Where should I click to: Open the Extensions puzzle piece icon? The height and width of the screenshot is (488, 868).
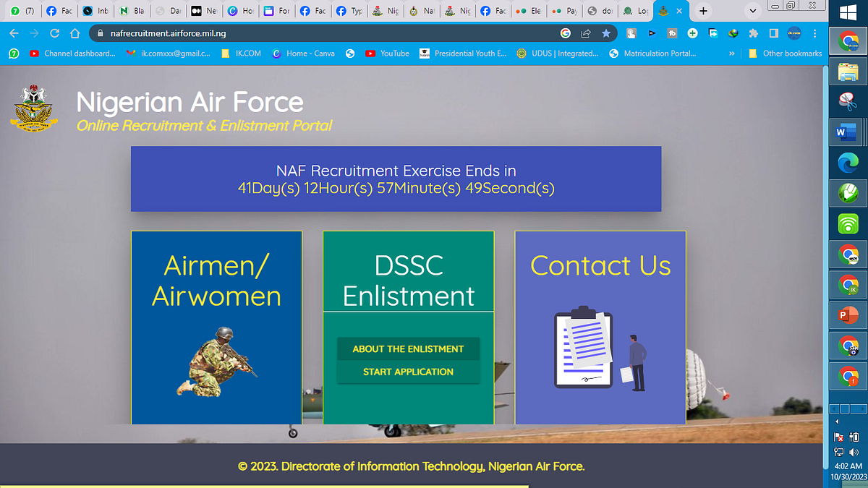pyautogui.click(x=753, y=33)
